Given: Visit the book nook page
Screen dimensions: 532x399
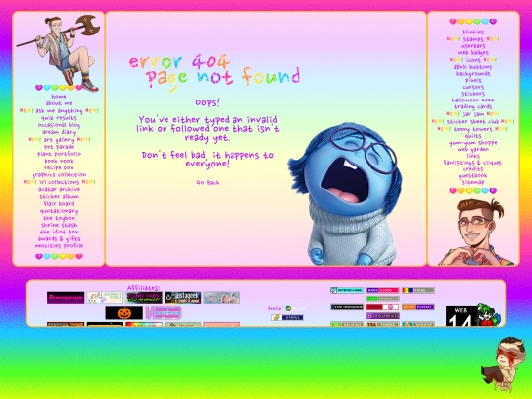Looking at the screenshot, I should [x=59, y=161].
